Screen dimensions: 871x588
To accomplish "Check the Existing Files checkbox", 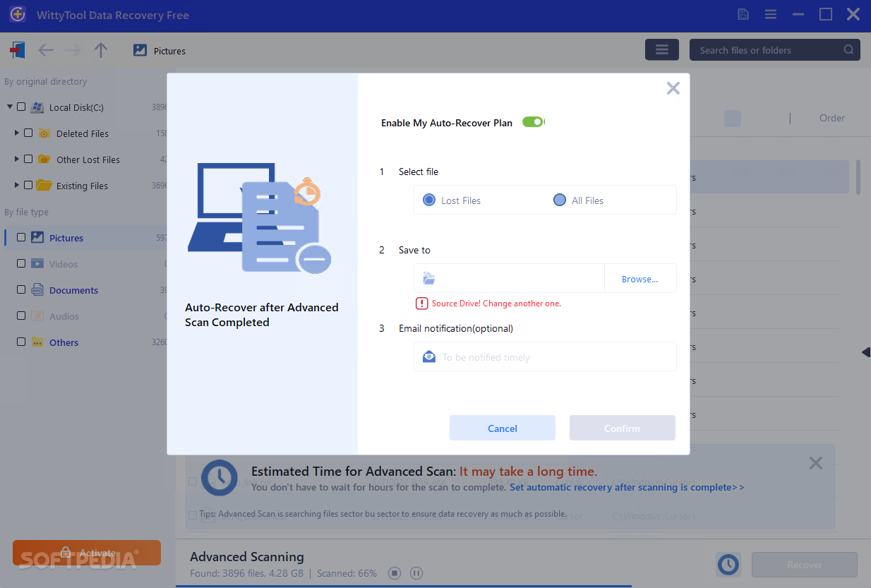I will click(x=28, y=185).
